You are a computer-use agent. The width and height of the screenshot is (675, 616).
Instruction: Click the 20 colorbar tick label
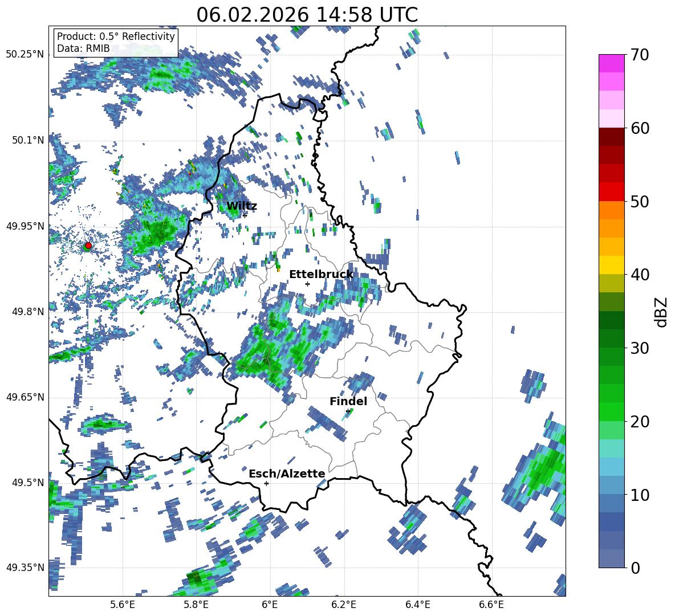(x=640, y=422)
